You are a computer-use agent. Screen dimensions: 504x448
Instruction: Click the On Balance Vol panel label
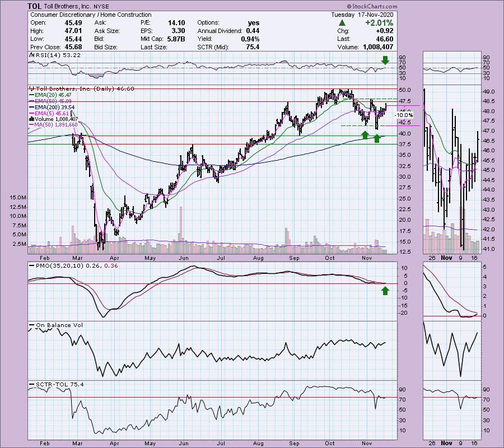point(56,325)
